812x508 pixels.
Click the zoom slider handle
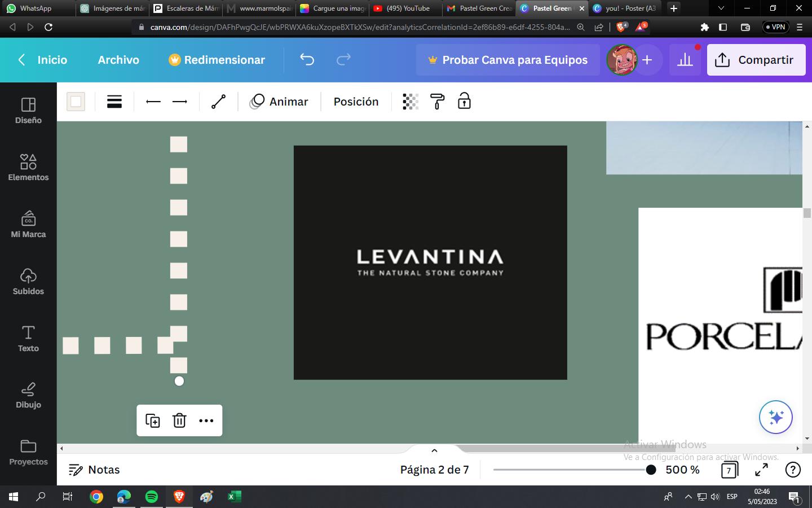pos(651,470)
